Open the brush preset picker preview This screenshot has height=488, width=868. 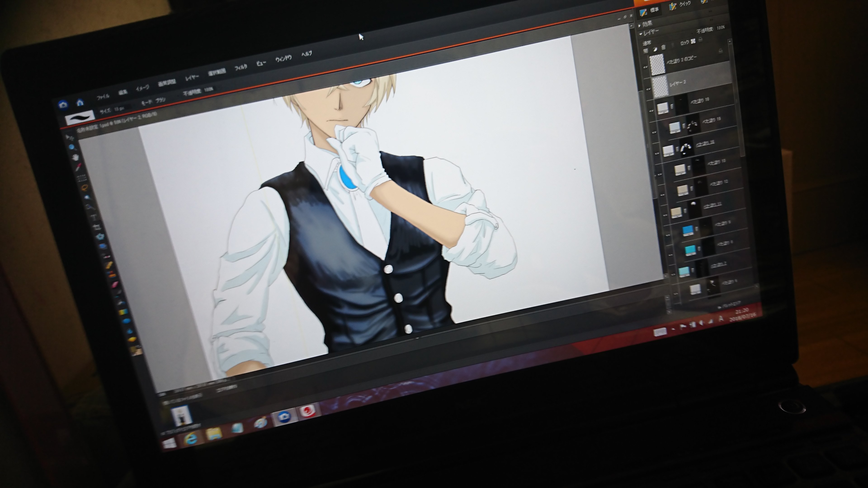click(x=80, y=117)
